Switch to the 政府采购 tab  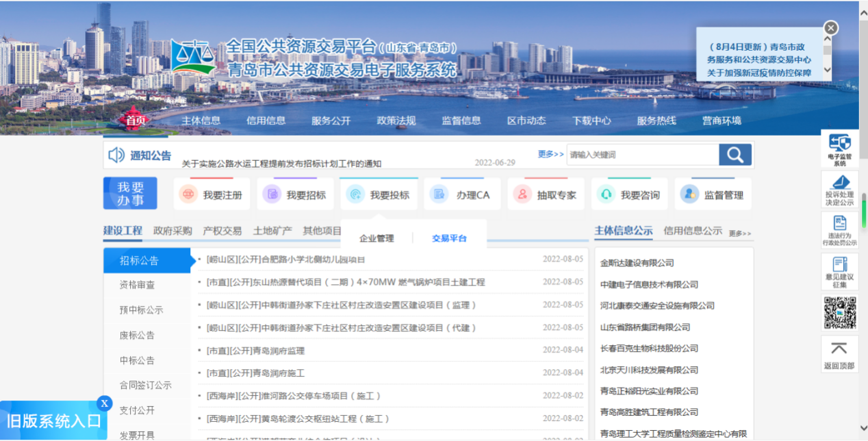click(x=173, y=231)
